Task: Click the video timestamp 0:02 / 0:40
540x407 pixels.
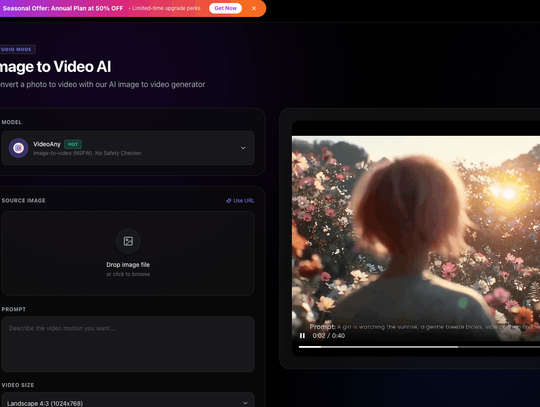Action: (x=329, y=336)
